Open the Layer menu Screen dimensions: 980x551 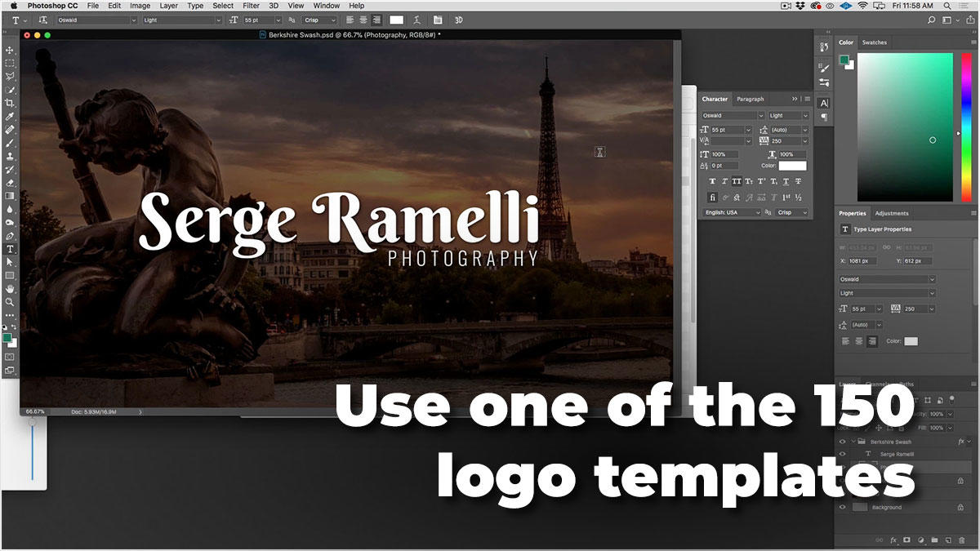(x=168, y=6)
